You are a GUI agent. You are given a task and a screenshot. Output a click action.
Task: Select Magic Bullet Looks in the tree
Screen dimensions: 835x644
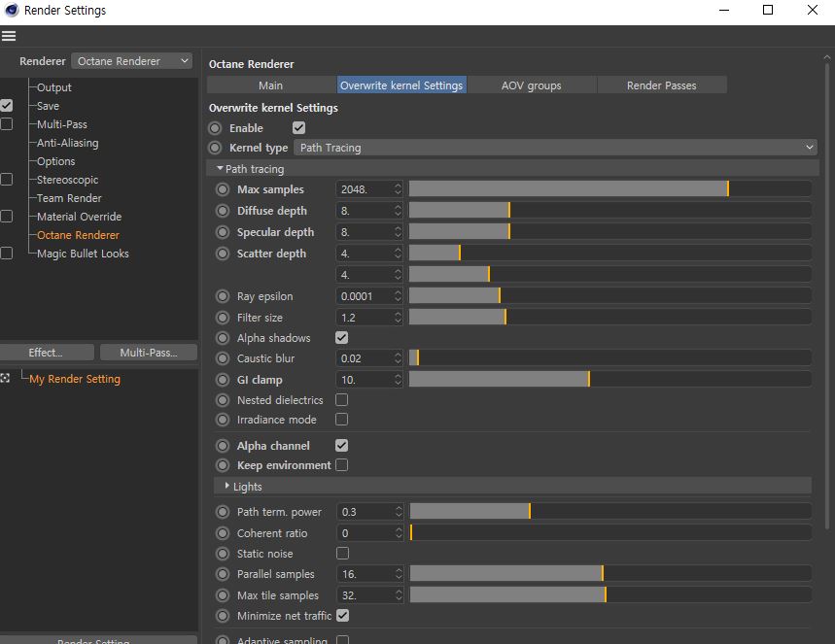tap(83, 254)
